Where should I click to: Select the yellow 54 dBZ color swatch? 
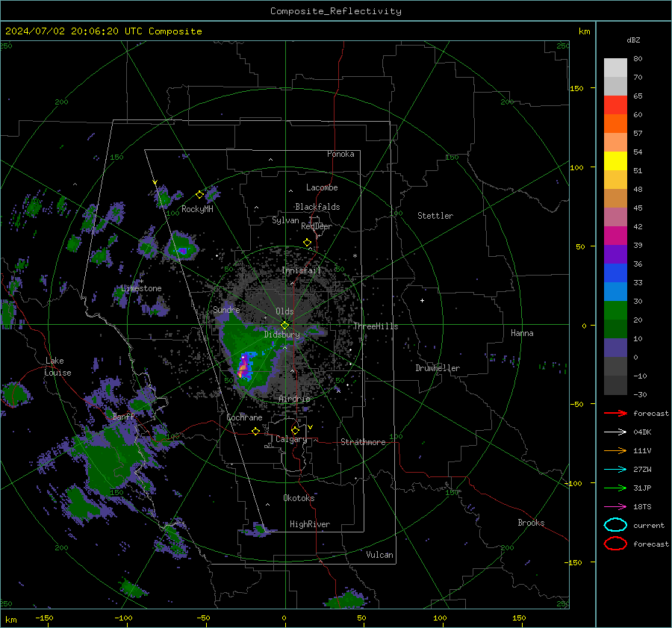(x=615, y=161)
